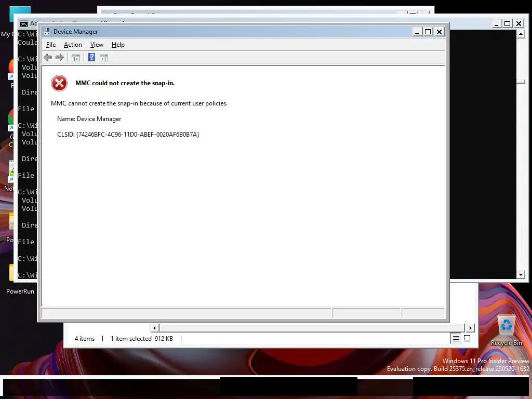This screenshot has height=399, width=532.
Task: Click Command Prompt scrollbar up arrow
Action: [521, 34]
